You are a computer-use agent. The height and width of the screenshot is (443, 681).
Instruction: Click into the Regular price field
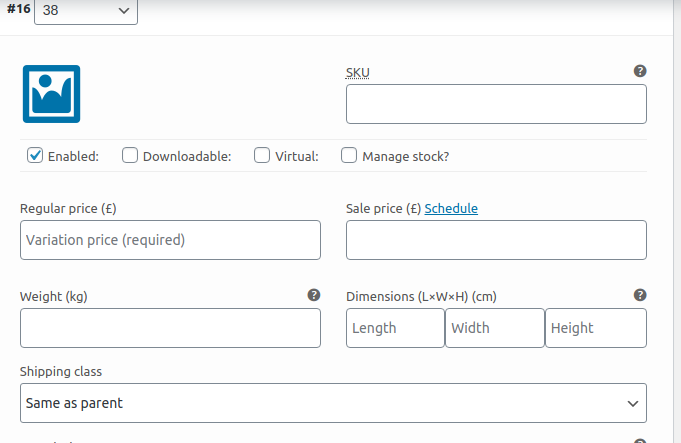click(170, 240)
